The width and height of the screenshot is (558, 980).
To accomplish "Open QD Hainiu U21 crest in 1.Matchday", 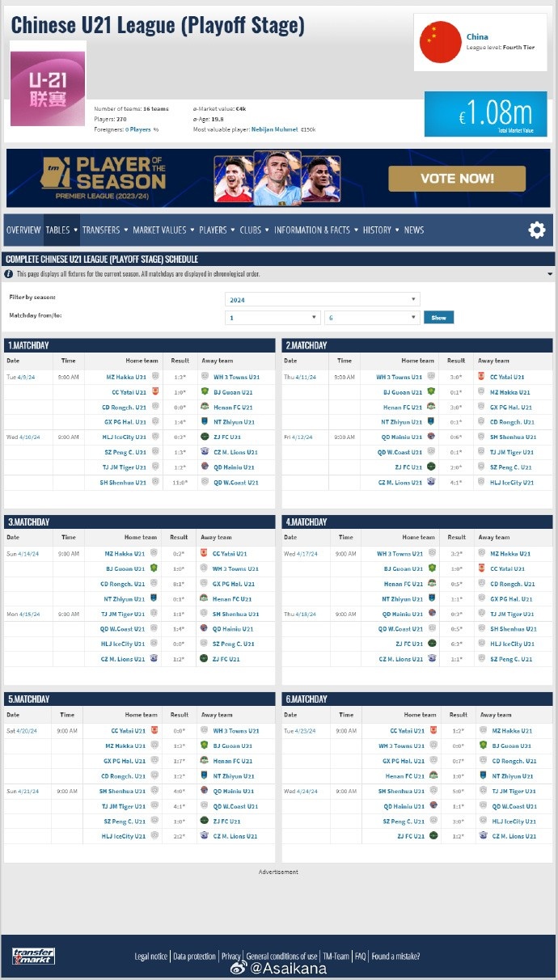I will (x=205, y=467).
